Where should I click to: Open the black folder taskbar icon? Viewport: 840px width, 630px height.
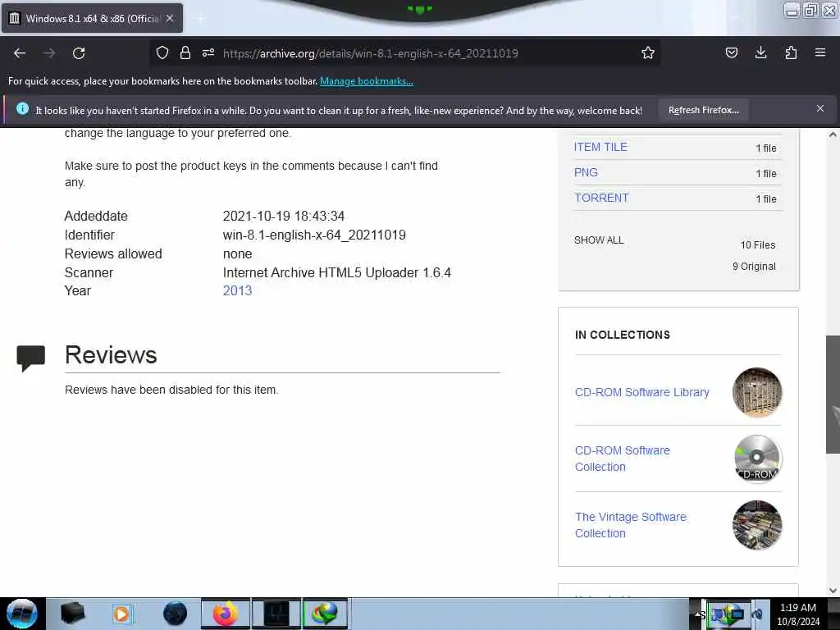(x=72, y=614)
